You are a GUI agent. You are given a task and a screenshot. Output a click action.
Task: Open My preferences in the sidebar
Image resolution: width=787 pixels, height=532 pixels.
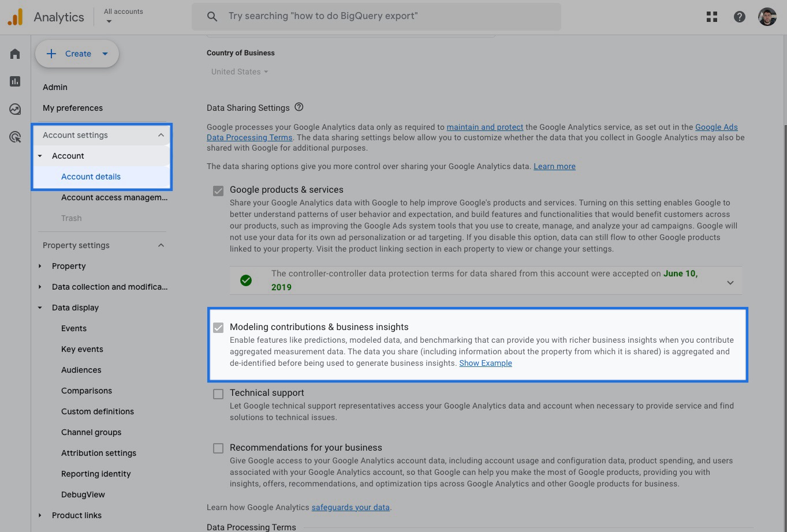click(x=73, y=108)
